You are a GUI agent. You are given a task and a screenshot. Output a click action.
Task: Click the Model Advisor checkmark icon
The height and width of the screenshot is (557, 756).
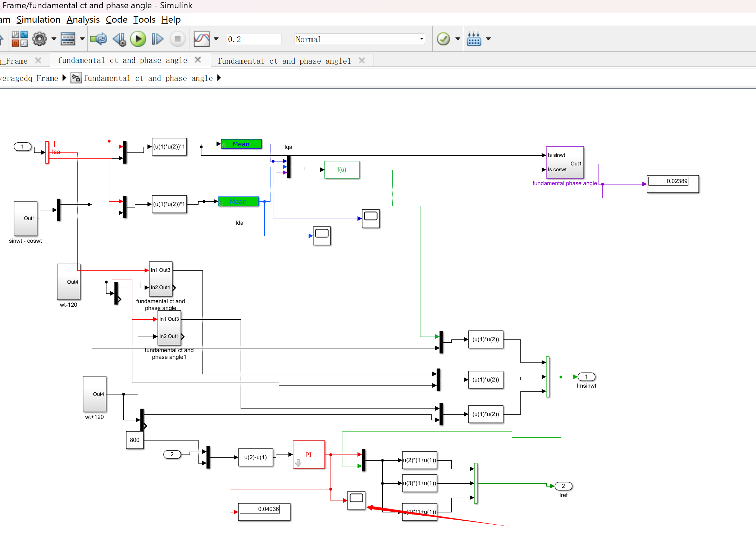[x=443, y=39]
